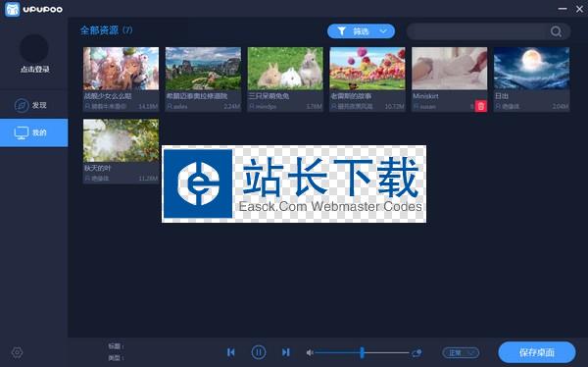This screenshot has height=367, width=588.
Task: Mute the volume speaker icon
Action: 310,352
